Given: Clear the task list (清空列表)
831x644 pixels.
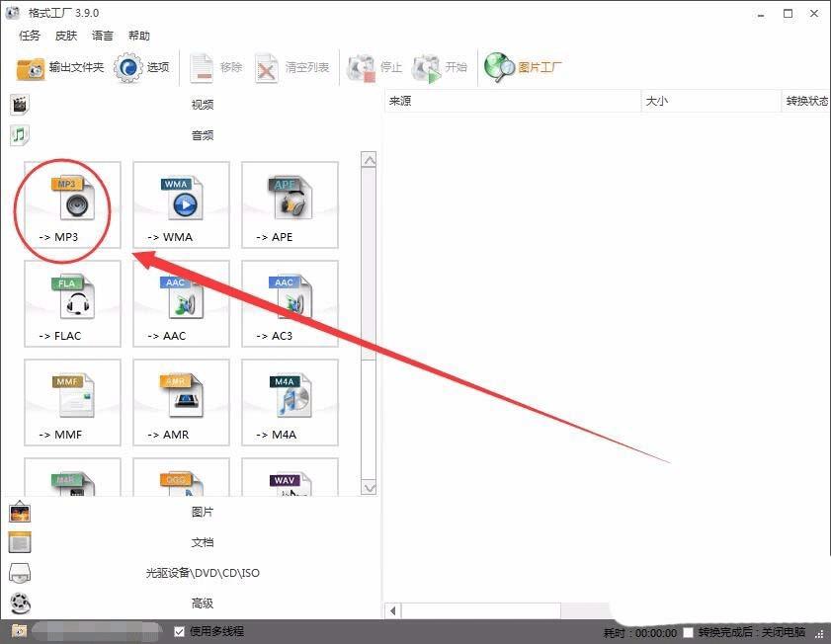Looking at the screenshot, I should (292, 68).
